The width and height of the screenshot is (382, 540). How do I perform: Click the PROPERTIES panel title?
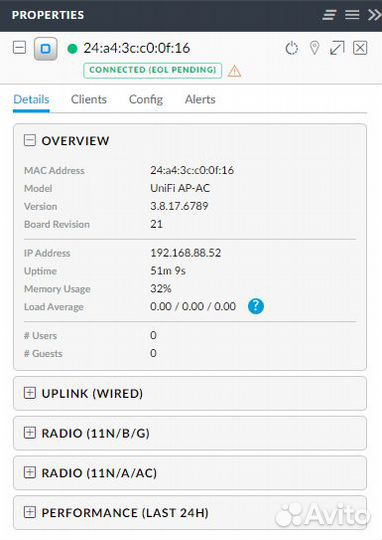click(x=48, y=15)
